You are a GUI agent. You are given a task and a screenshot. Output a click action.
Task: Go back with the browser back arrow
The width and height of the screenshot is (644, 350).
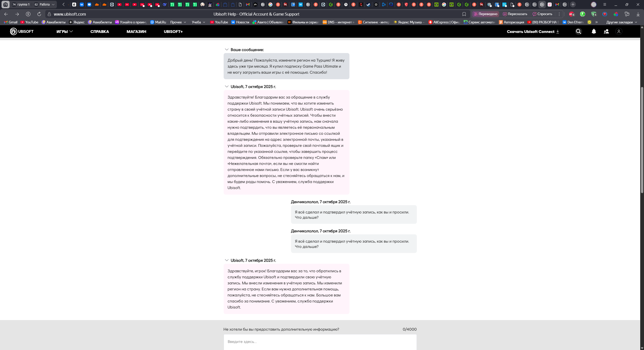click(x=6, y=14)
